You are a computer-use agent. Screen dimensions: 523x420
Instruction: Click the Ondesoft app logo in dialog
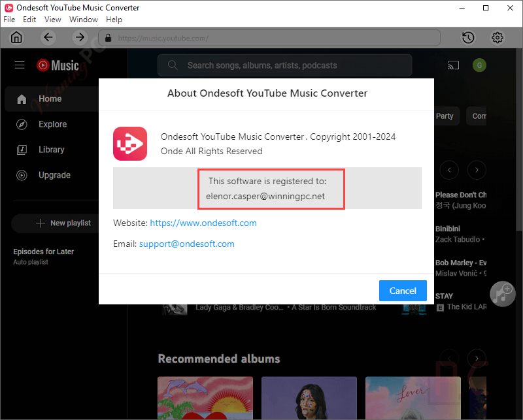coord(130,143)
